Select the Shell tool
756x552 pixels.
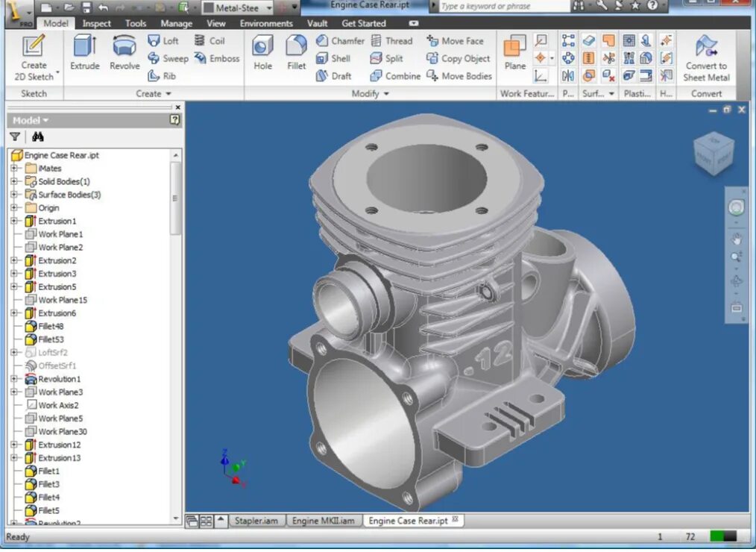tap(333, 58)
